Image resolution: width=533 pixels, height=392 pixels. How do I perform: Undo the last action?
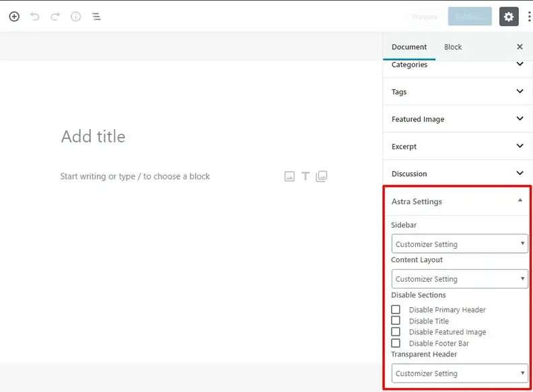click(35, 16)
